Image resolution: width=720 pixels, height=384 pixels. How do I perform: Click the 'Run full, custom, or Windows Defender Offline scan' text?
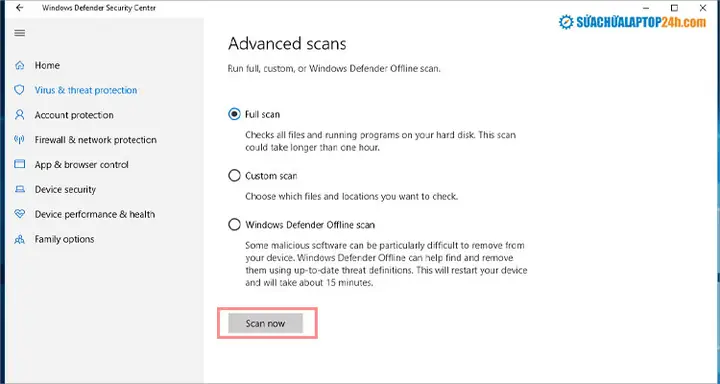[334, 69]
